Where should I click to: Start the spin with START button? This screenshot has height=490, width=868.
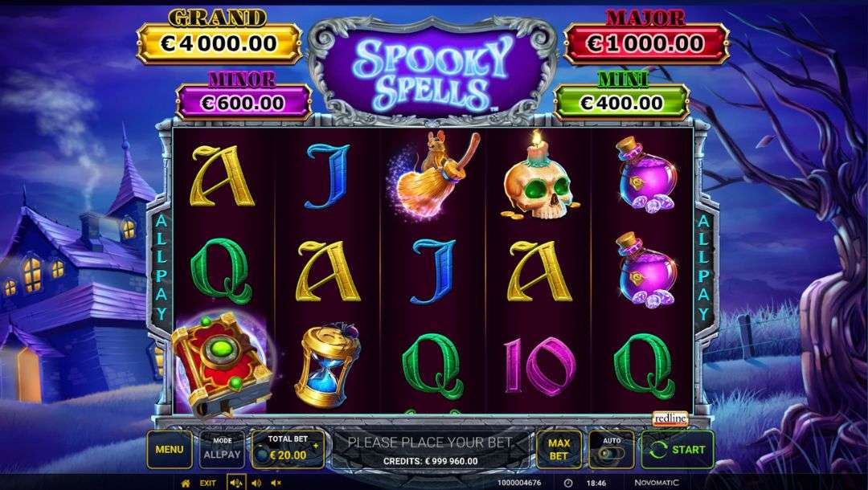pyautogui.click(x=678, y=449)
